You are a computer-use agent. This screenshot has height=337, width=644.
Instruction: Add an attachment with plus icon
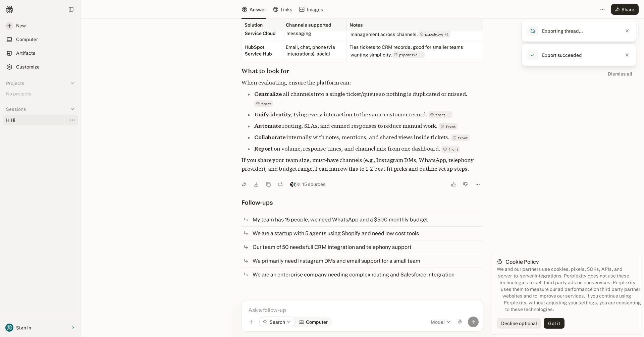[x=251, y=322]
